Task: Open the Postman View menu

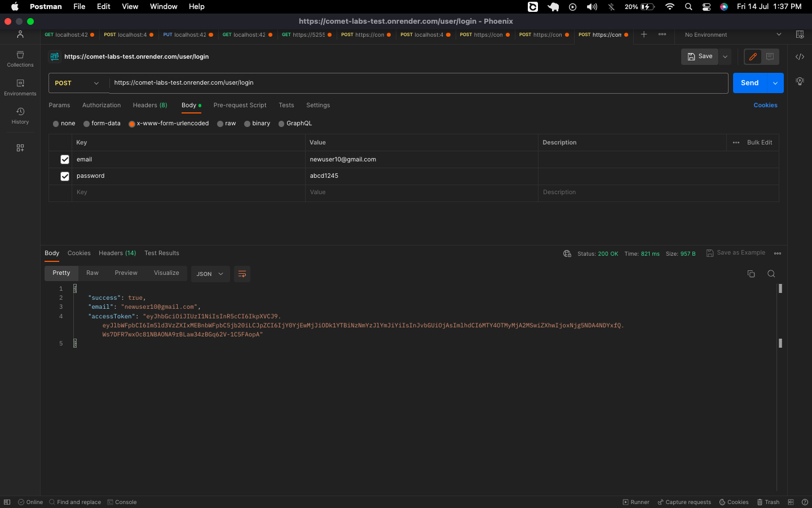Action: pos(130,7)
